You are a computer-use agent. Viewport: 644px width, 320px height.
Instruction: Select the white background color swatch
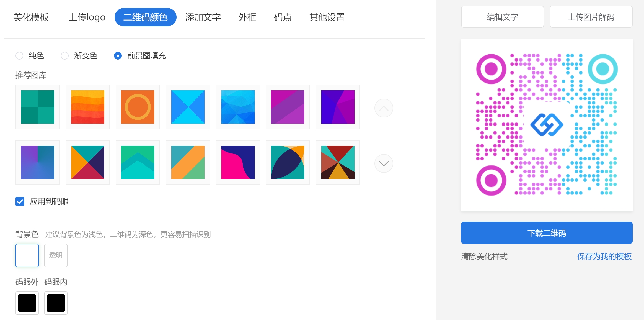pos(27,255)
